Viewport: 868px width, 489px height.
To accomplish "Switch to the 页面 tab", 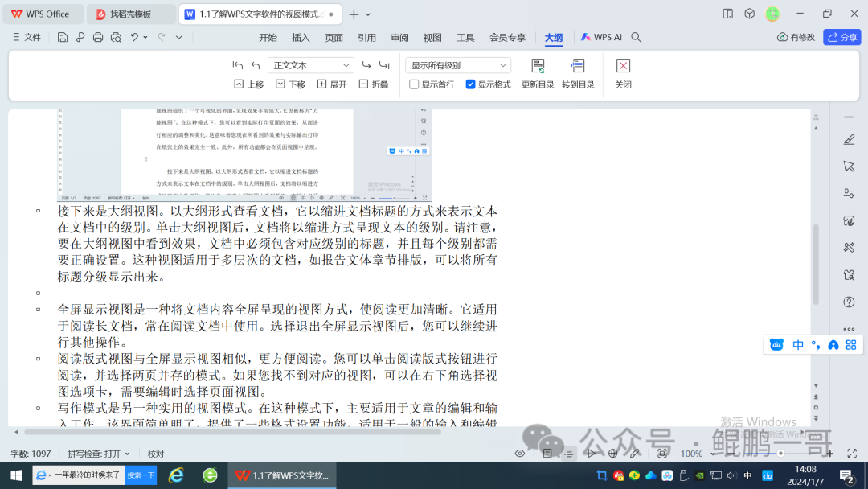I will pyautogui.click(x=334, y=37).
